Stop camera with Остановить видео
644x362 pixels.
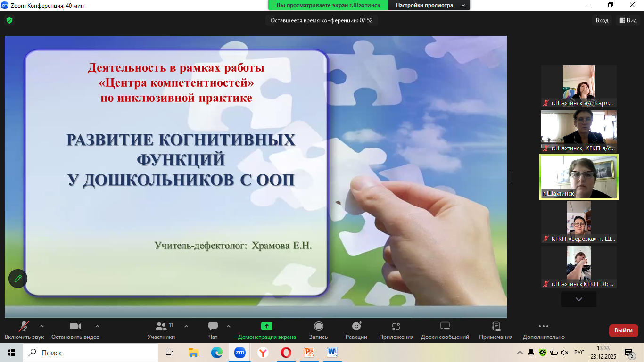[x=75, y=326]
